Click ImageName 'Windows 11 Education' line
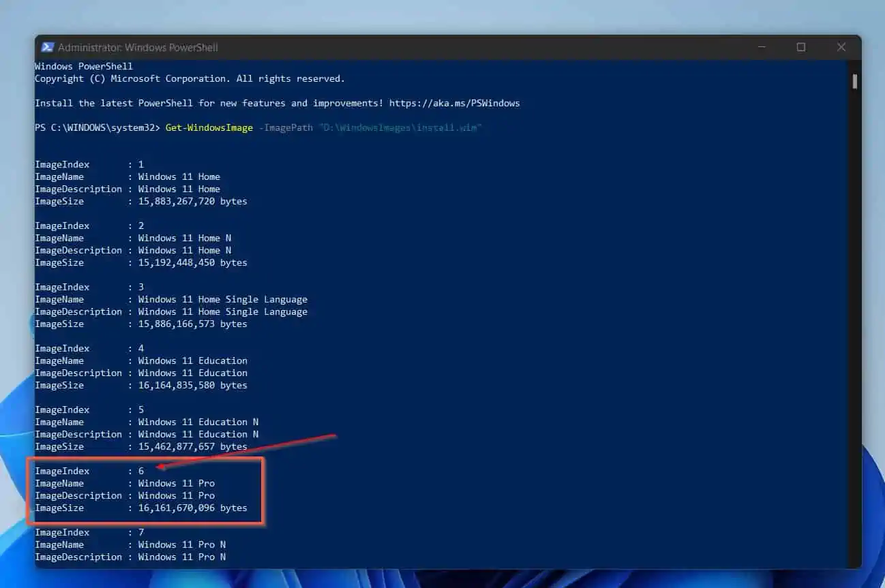 141,361
